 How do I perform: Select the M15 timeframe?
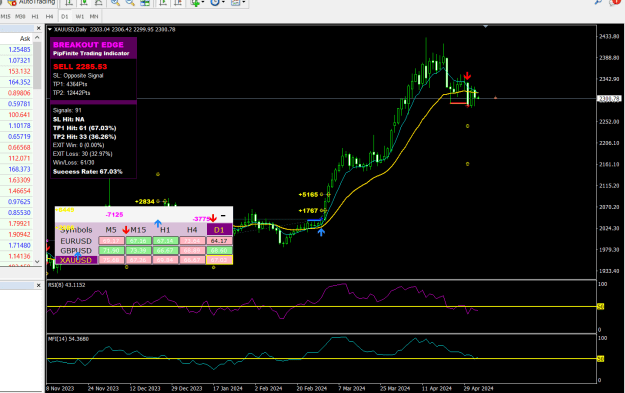[6, 16]
